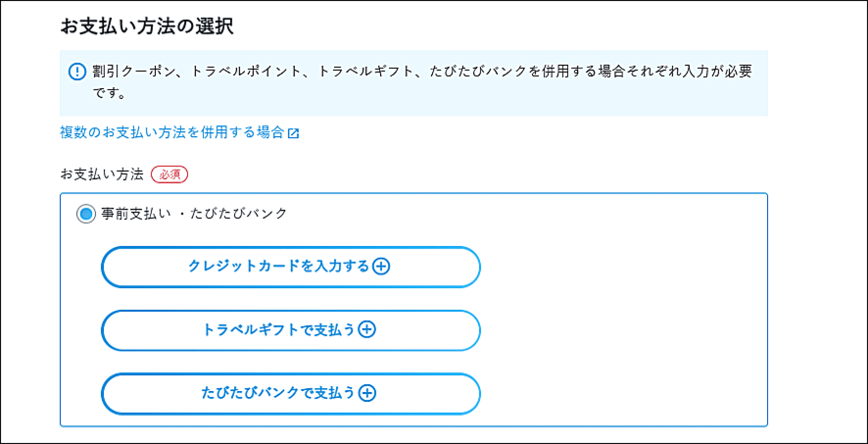Screen dimensions: 868x444
Task: Expand the たびたびバンクで支払う option
Action: coord(277,393)
